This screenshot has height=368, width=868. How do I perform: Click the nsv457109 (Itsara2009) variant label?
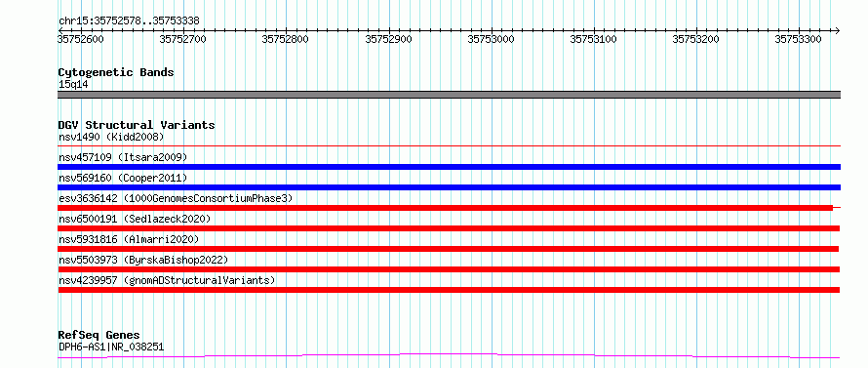123,157
